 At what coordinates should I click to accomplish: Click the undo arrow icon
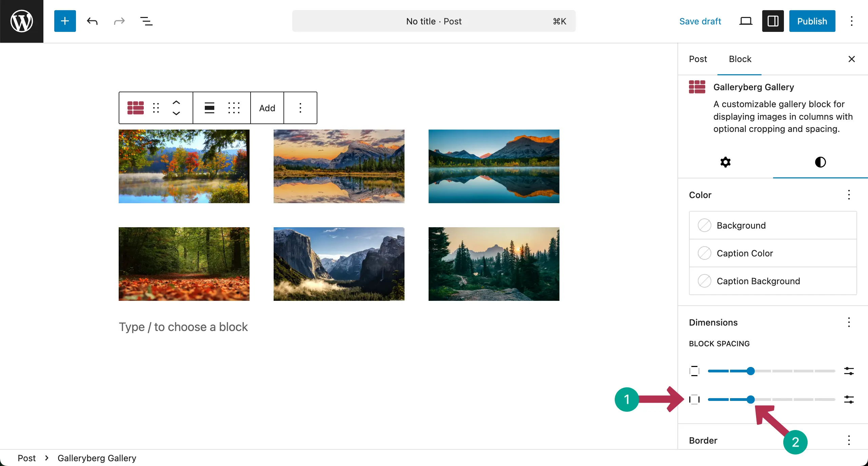(x=92, y=21)
